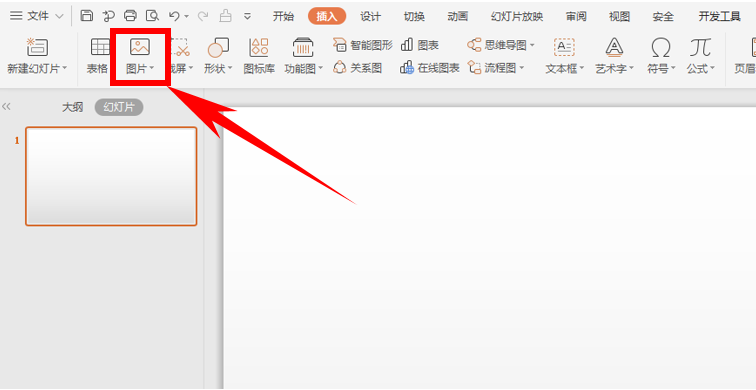Expand the 图片 dropdown arrow
The width and height of the screenshot is (756, 390).
click(151, 68)
